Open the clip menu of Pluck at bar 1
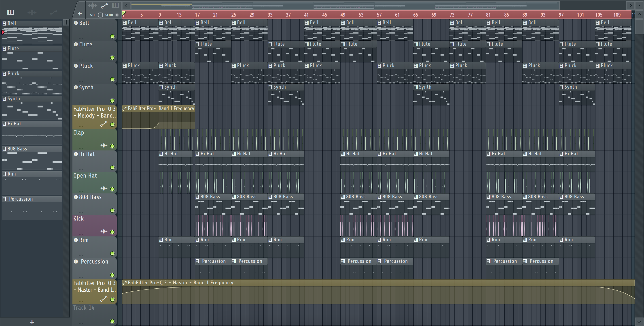Screen dimensions: 644x326 tap(125, 66)
